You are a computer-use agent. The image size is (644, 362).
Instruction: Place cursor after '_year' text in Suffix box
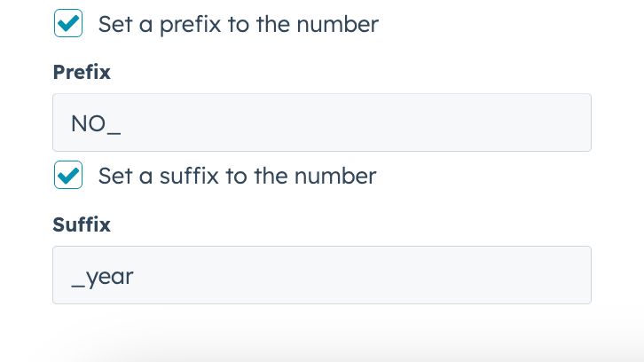click(135, 276)
